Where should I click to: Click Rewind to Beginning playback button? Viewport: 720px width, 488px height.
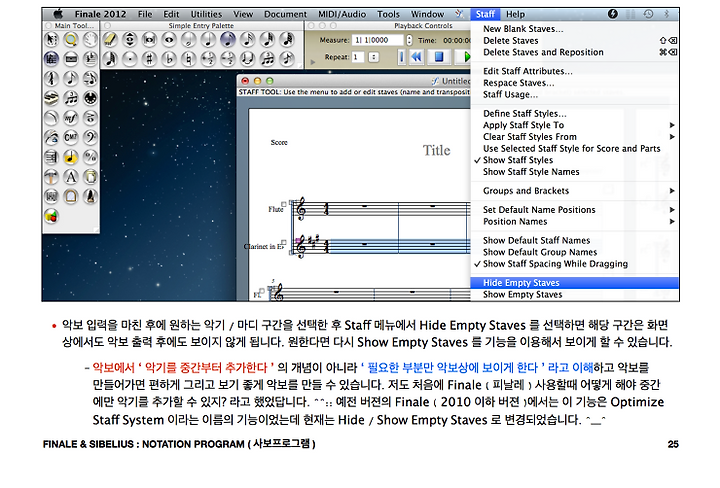[x=402, y=56]
